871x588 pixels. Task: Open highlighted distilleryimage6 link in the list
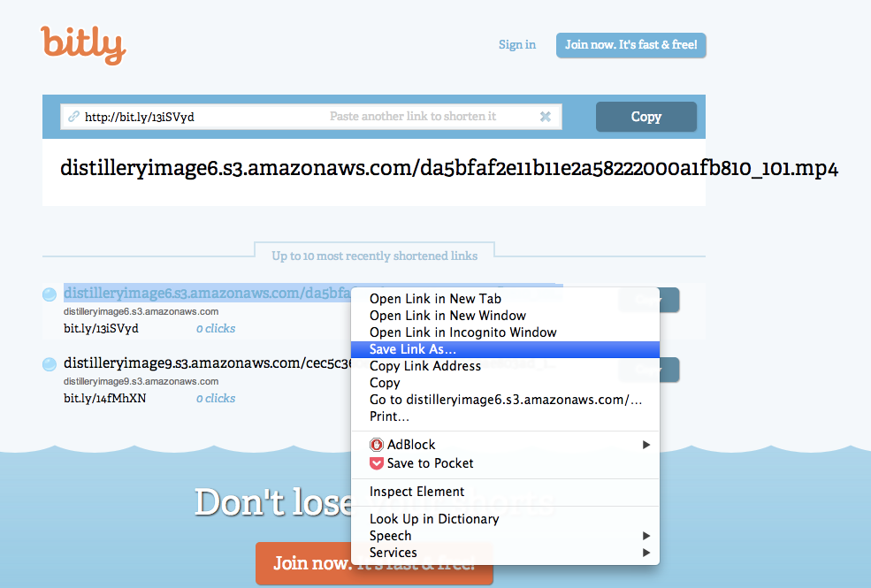pos(207,293)
